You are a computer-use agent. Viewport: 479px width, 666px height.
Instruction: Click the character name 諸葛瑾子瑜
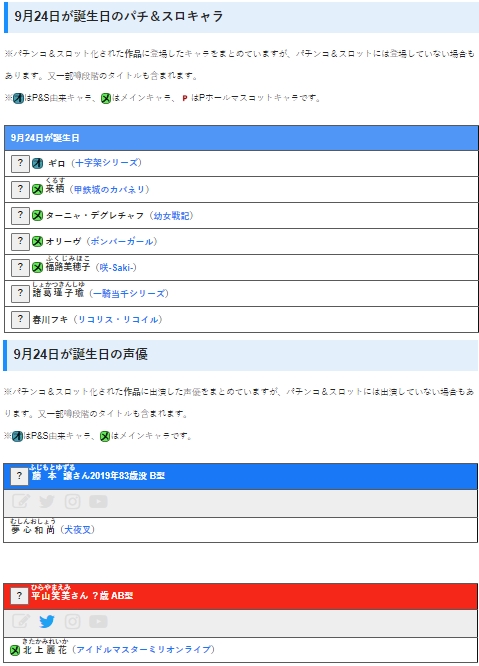pos(58,293)
